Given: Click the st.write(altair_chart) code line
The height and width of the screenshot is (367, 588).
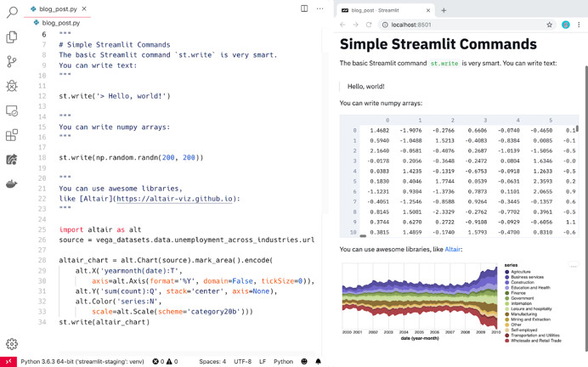Looking at the screenshot, I should [x=104, y=322].
